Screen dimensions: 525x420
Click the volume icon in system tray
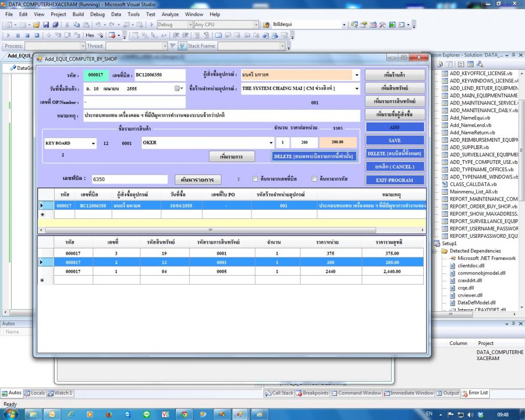tap(470, 415)
